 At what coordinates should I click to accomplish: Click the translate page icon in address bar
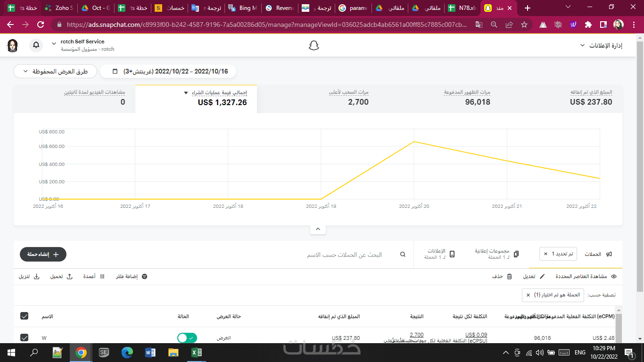click(479, 25)
